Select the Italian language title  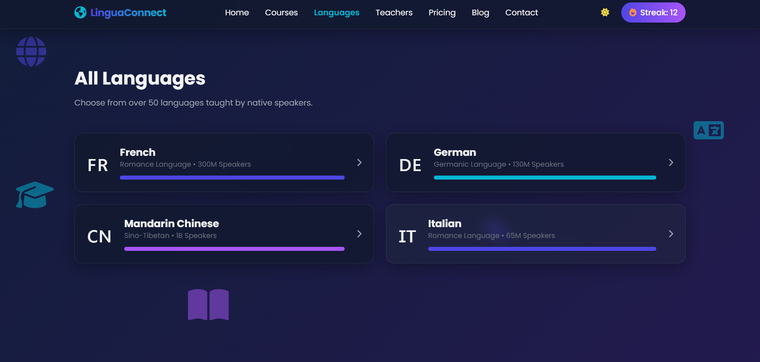tap(444, 223)
